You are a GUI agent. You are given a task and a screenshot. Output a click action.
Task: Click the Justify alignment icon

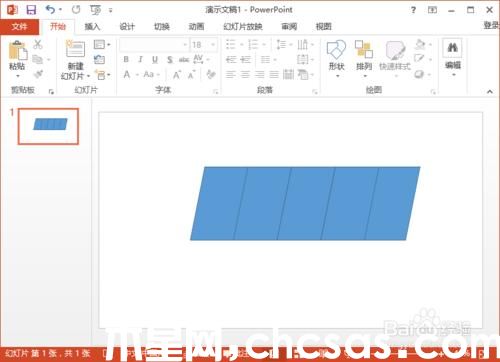click(274, 74)
